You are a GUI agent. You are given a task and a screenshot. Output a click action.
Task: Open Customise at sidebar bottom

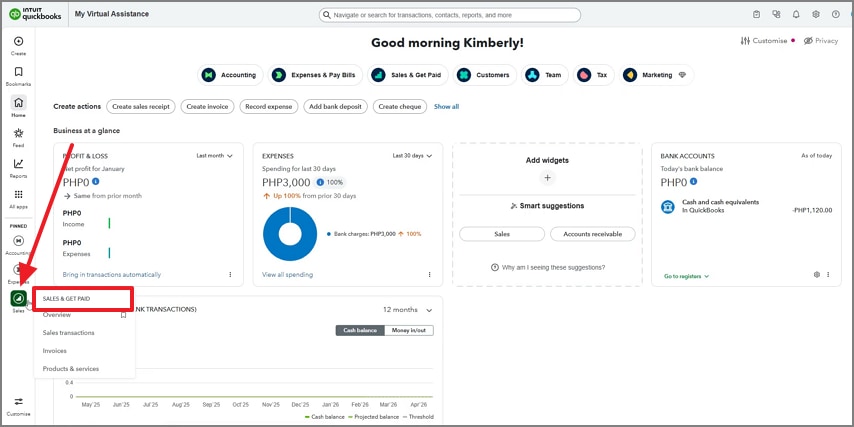[x=19, y=401]
